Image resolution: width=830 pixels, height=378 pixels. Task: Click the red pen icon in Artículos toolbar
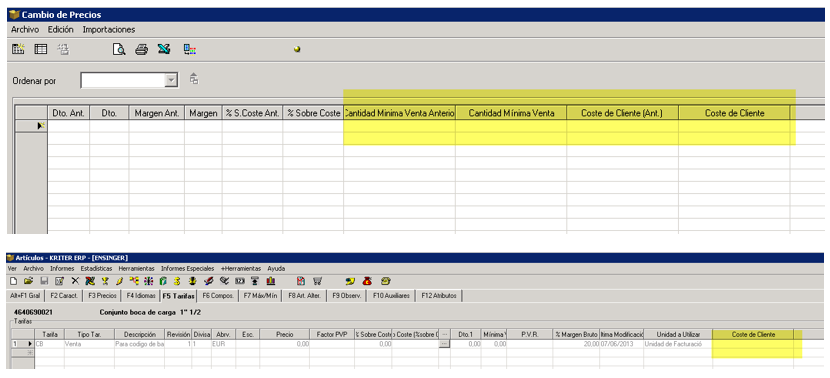click(209, 281)
